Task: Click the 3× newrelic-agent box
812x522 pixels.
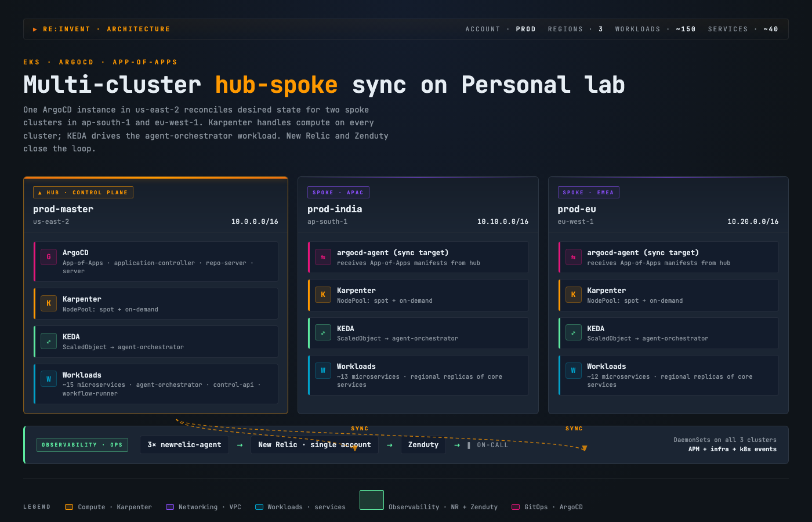Action: (x=184, y=445)
